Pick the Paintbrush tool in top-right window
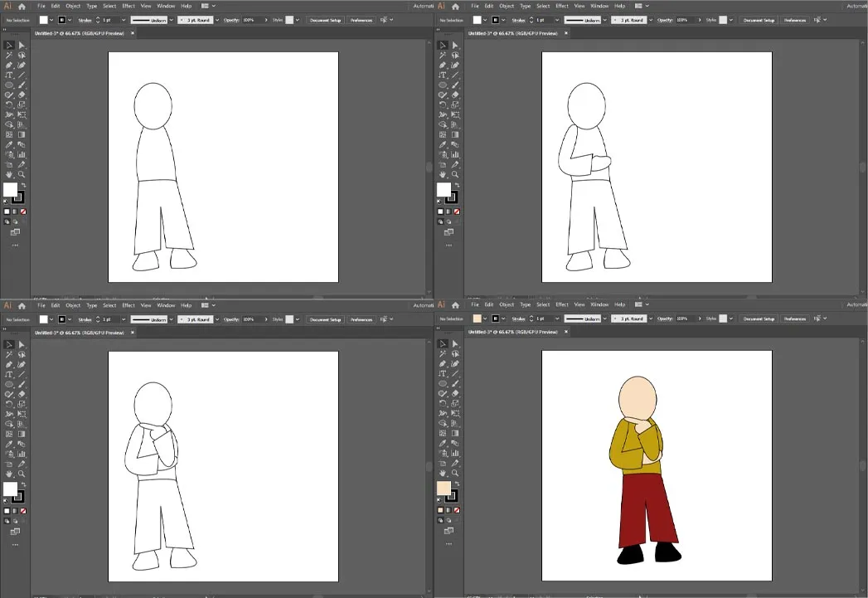Image resolution: width=868 pixels, height=598 pixels. coord(455,85)
